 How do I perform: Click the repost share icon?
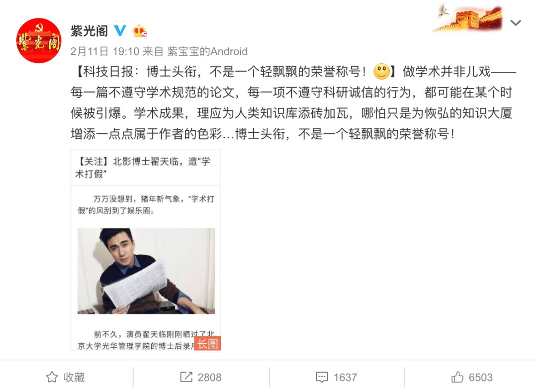[x=186, y=377]
